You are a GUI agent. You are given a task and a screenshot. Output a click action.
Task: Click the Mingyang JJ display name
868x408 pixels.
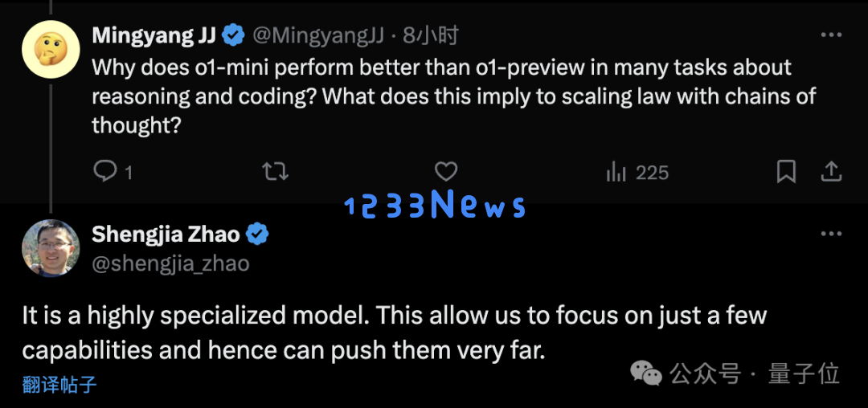point(154,36)
